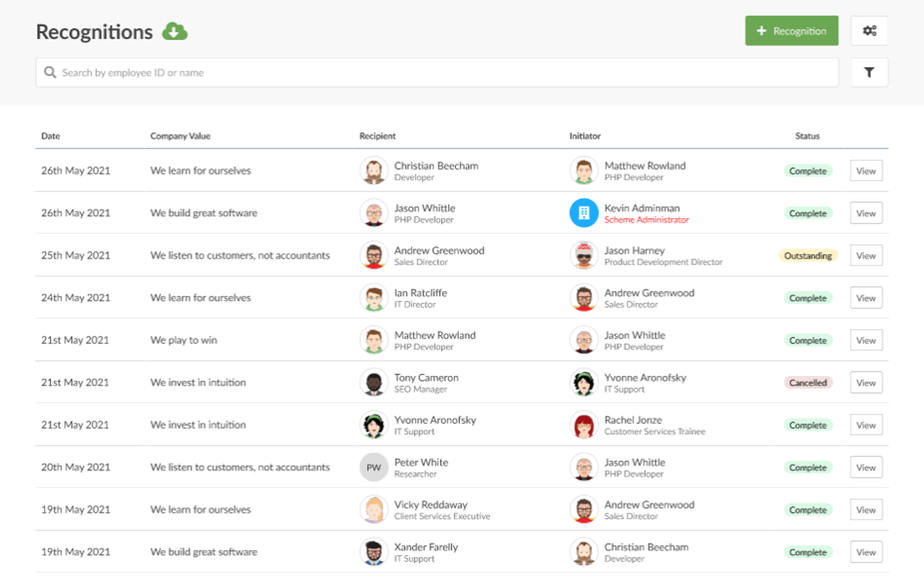
Task: Click the date 20th May 2021
Action: point(75,467)
